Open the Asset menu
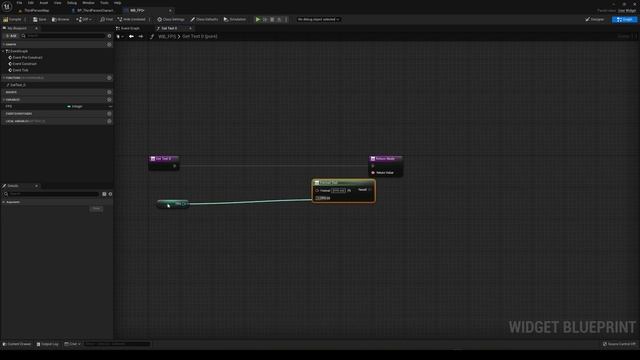The width and height of the screenshot is (640, 360). [44, 3]
